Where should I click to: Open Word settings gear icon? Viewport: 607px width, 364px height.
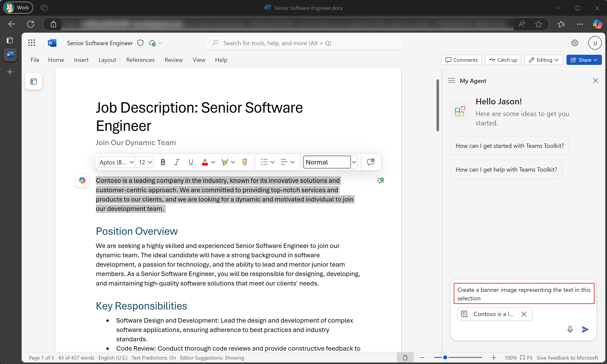click(575, 43)
